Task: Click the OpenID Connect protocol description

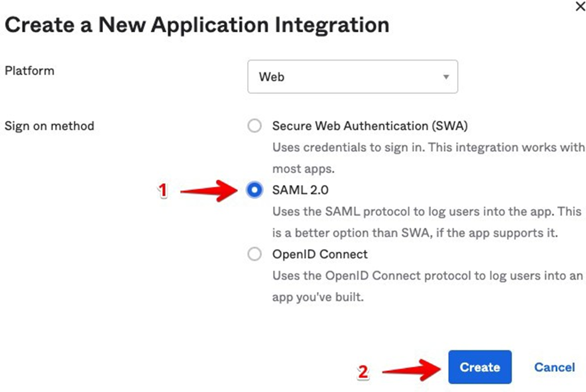Action: (427, 286)
